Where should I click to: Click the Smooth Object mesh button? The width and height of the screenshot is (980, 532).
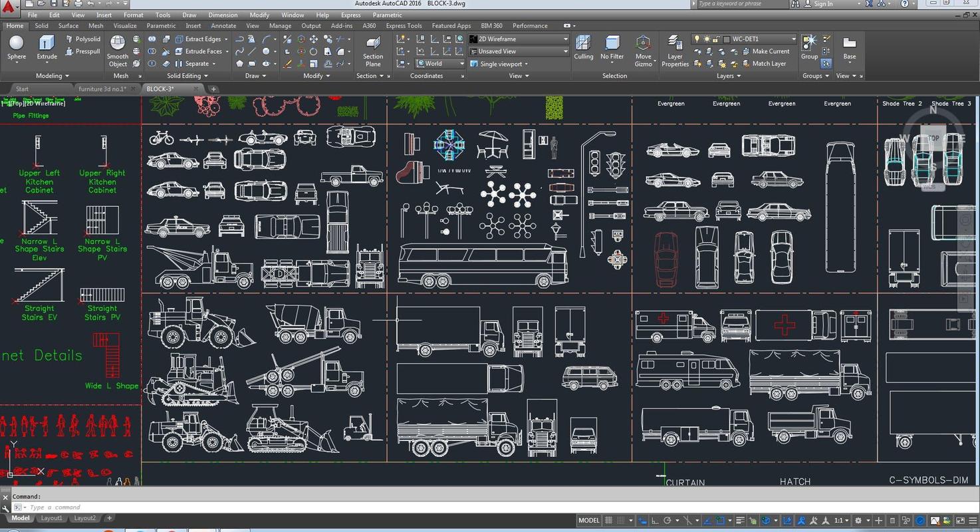point(118,51)
